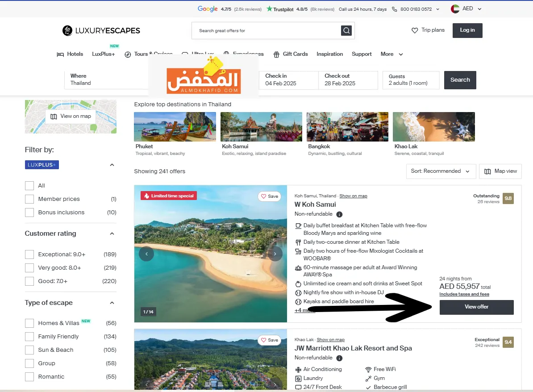Enable the Good: 7.0+ rating filter
This screenshot has width=533, height=392.
point(29,281)
